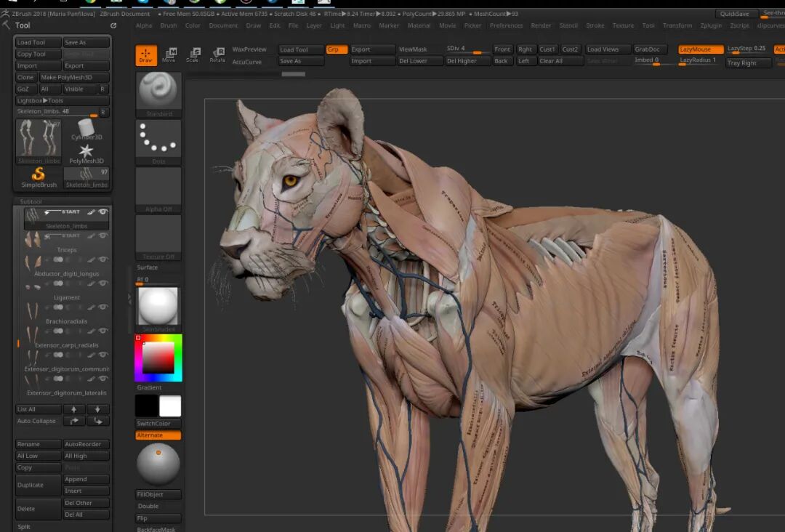Viewport: 785px width, 532px height.
Task: Click the move subtool up arrow
Action: point(74,409)
